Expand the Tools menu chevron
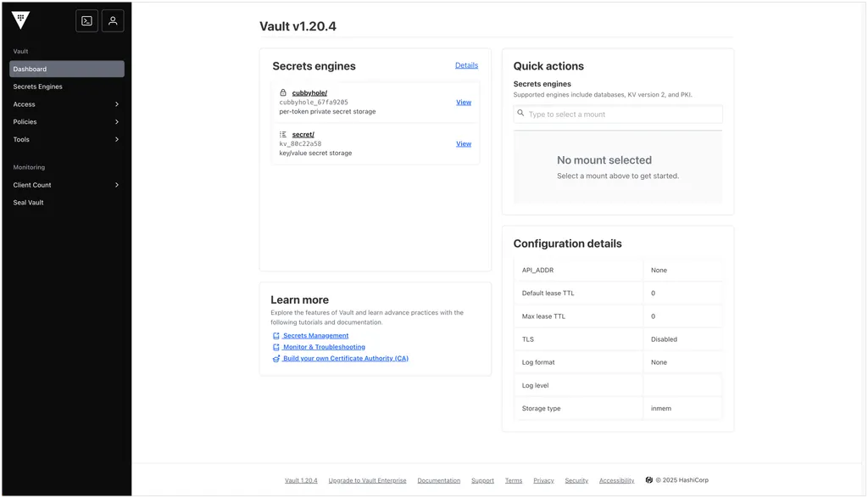The height and width of the screenshot is (498, 868). pos(117,140)
